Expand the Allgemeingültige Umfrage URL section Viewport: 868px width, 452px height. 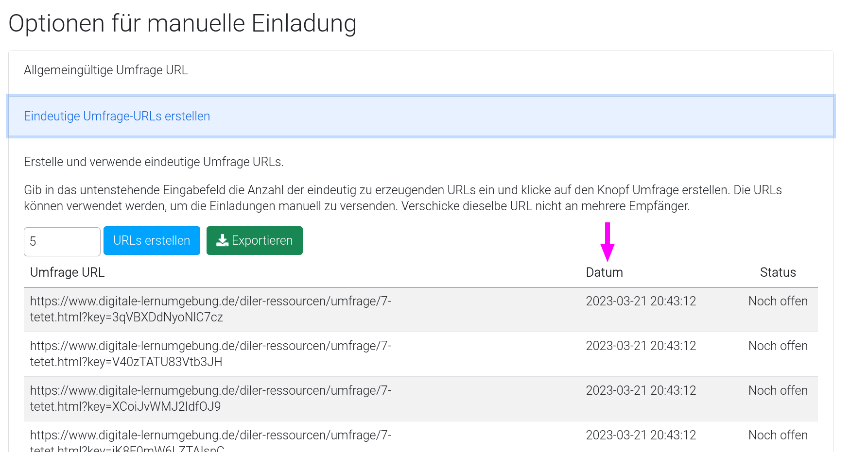point(105,70)
